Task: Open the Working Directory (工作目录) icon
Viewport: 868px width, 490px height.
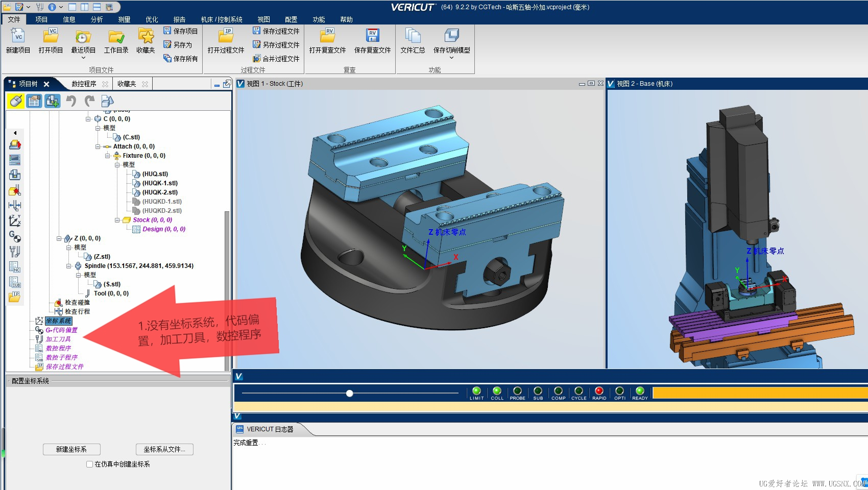Action: [x=116, y=36]
